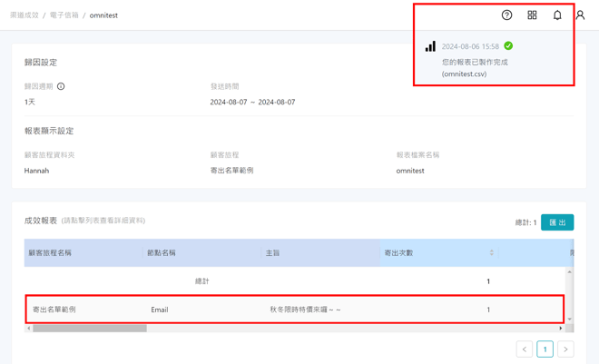Open the help question mark icon

[506, 15]
